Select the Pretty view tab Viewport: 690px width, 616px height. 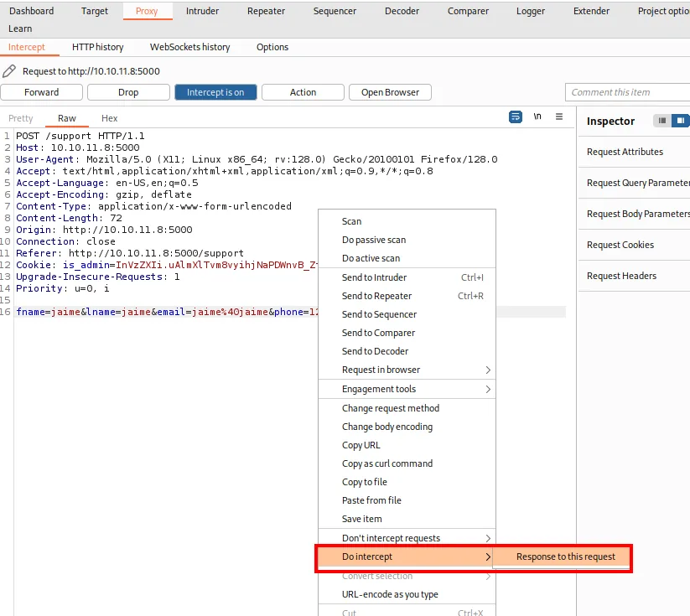[x=21, y=118]
